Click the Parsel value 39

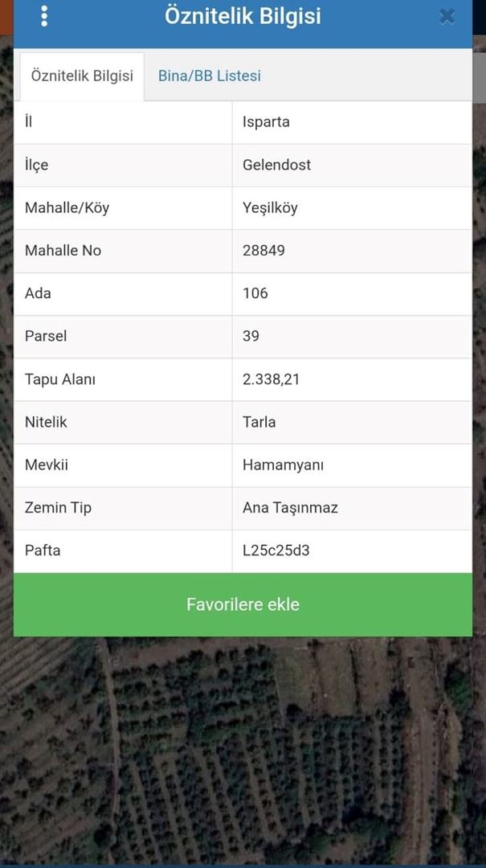pos(251,336)
